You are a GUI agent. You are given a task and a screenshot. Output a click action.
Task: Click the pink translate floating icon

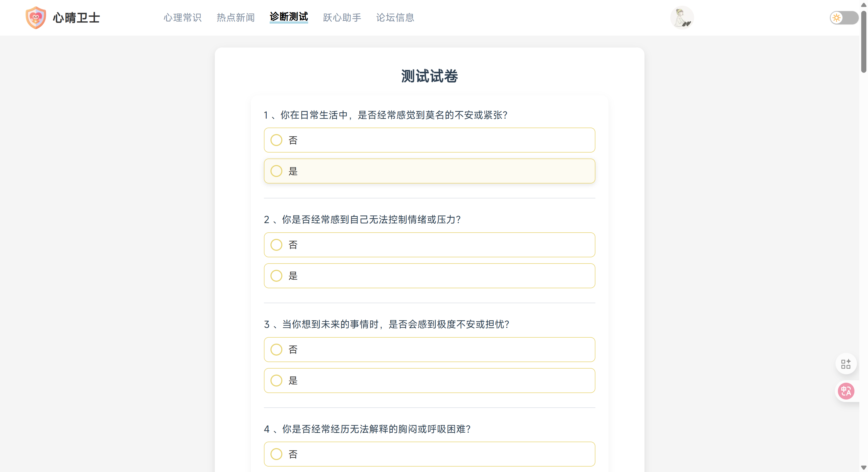click(x=846, y=391)
